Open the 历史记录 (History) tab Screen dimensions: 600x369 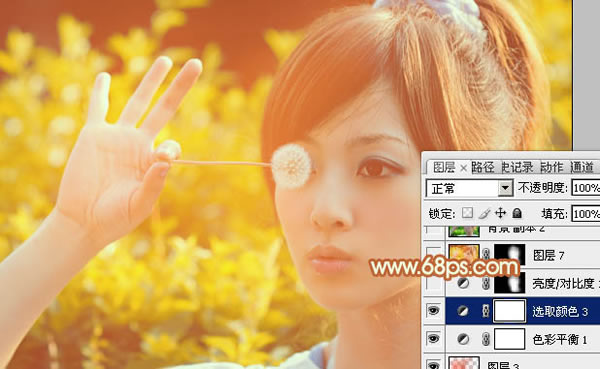coord(517,167)
